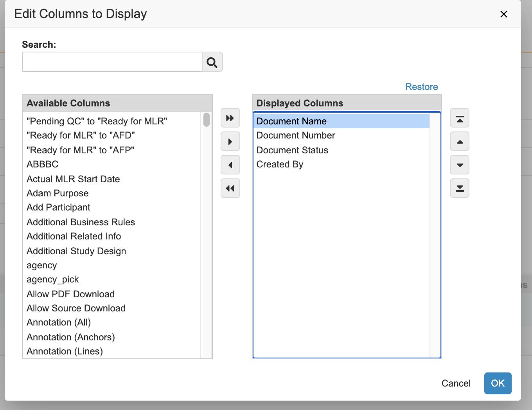Move all columns to Displayed with double-right arrow
Viewport: 532px width, 410px height.
230,118
